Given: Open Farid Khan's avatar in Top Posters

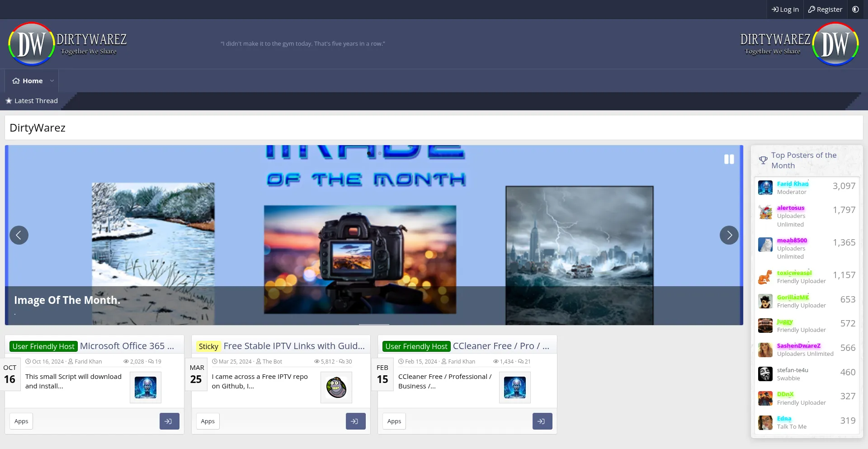Looking at the screenshot, I should 765,188.
